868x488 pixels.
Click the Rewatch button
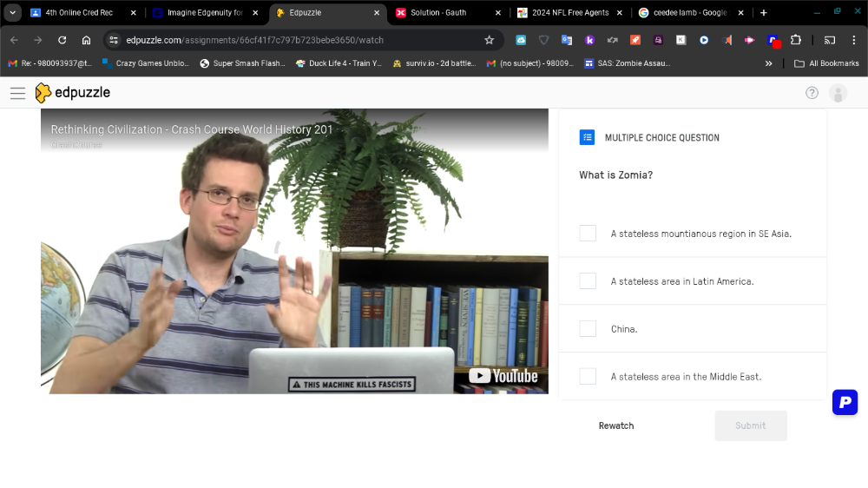616,425
